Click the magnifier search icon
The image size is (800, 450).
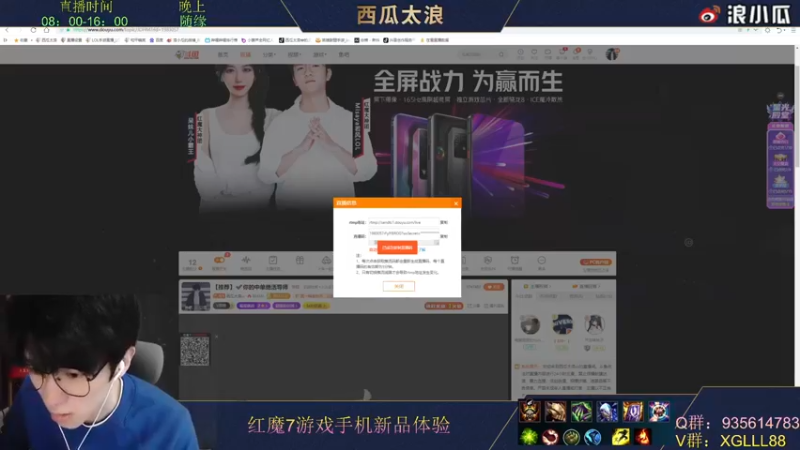(502, 54)
